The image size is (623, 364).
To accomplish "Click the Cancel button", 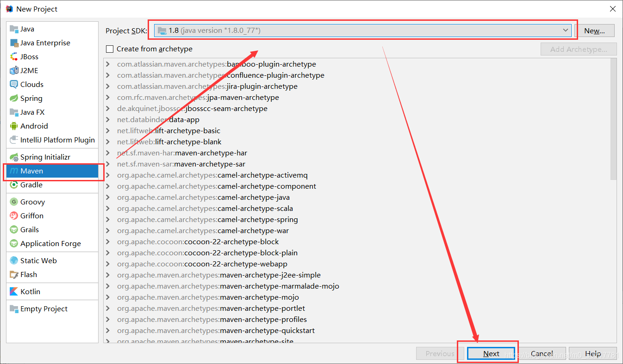I will tap(542, 354).
